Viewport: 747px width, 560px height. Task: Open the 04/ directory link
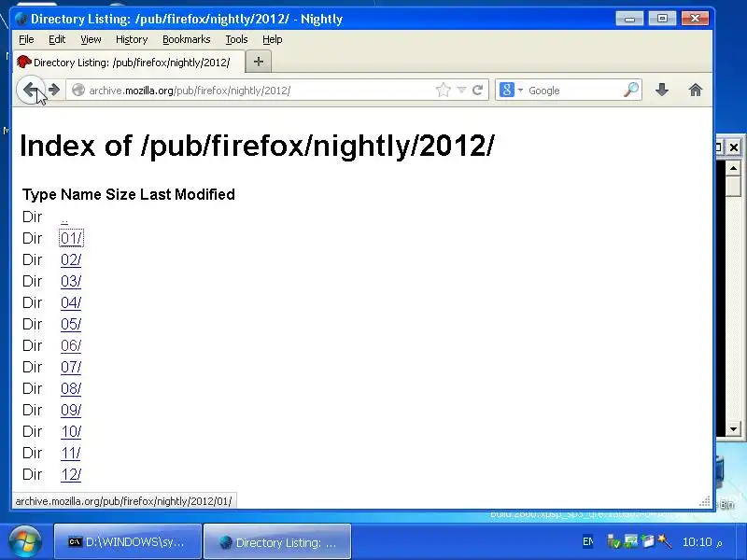(x=71, y=302)
